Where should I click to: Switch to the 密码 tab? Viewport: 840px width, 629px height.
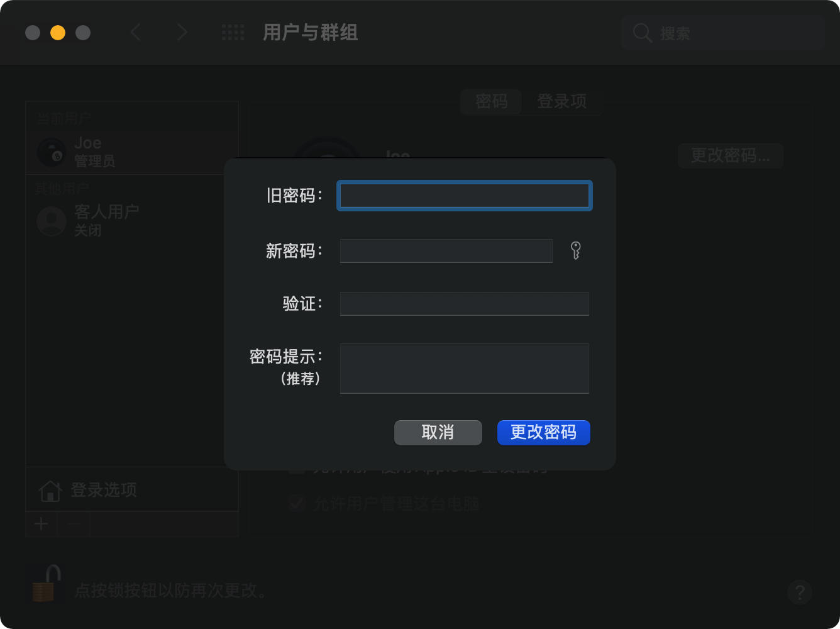pyautogui.click(x=491, y=101)
